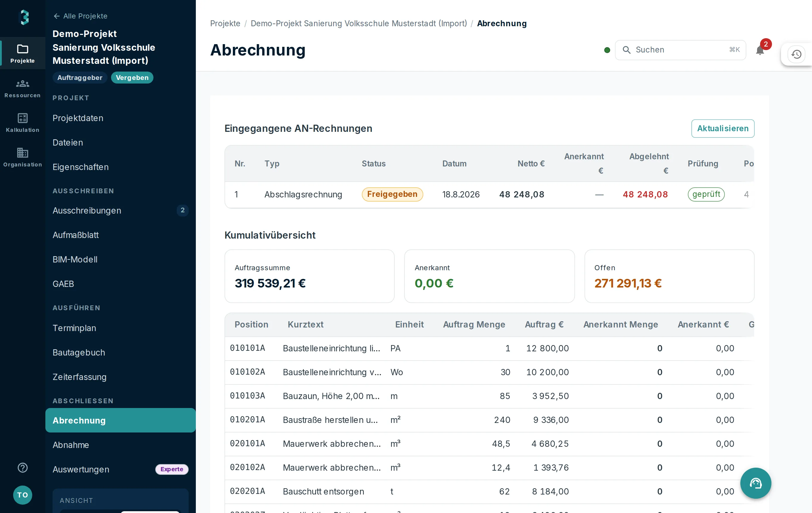Viewport: 812px width, 513px height.
Task: Open Zeiterfassung in the sidebar
Action: [120, 377]
